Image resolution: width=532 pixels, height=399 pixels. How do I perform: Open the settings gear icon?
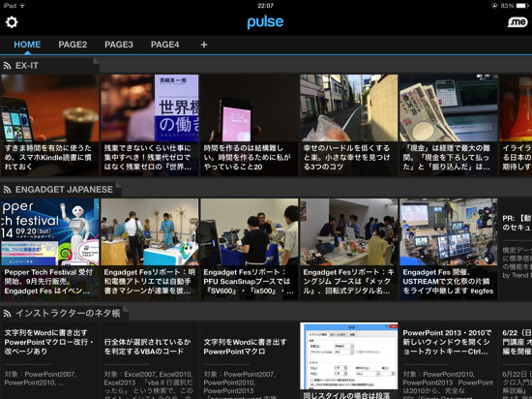12,22
